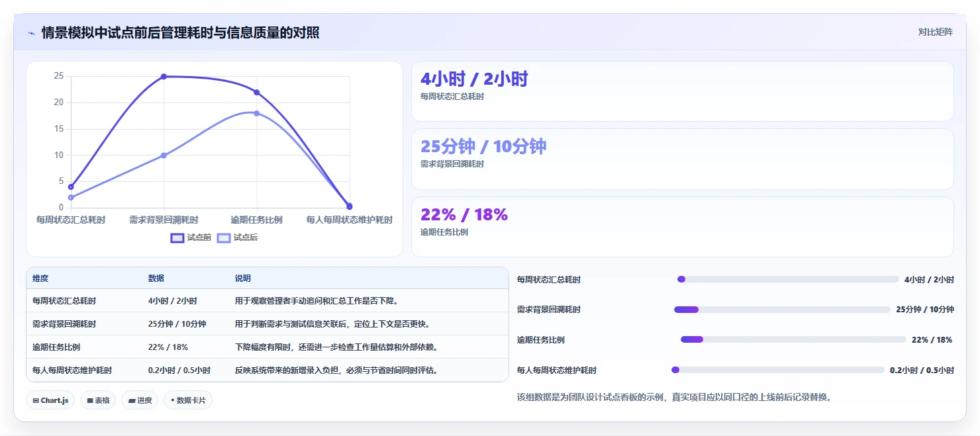Click y-axis tick 25 on chart
980x436 pixels.
point(59,76)
